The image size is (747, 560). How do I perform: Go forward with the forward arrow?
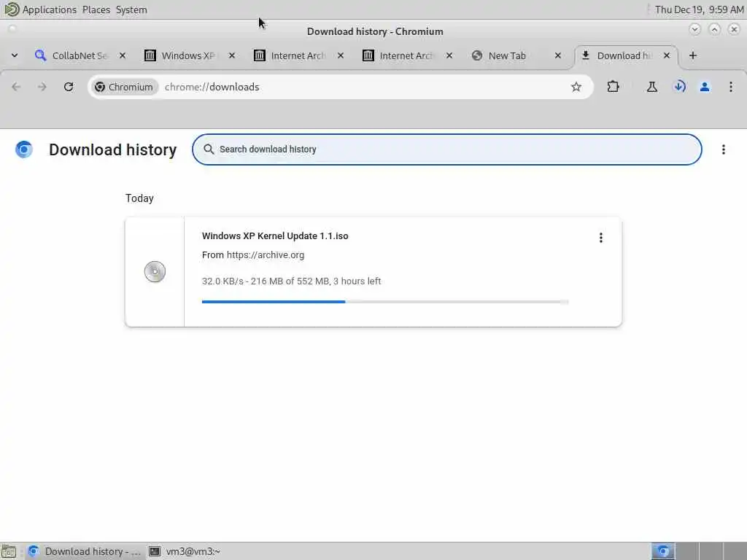[x=42, y=87]
